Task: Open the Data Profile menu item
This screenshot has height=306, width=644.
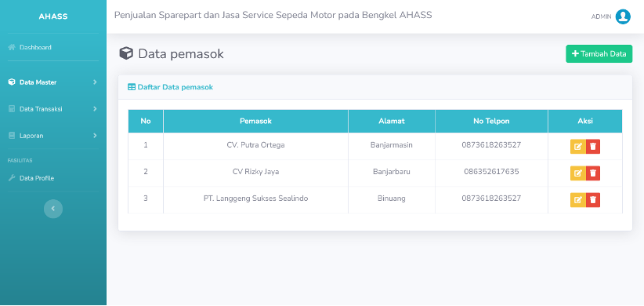Action: (53, 178)
